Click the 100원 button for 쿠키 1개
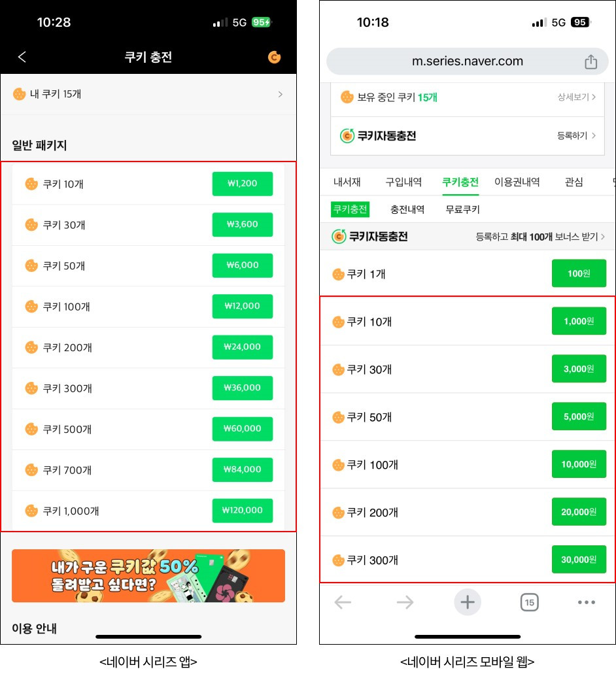Screen dimensions: 616x680 point(579,273)
